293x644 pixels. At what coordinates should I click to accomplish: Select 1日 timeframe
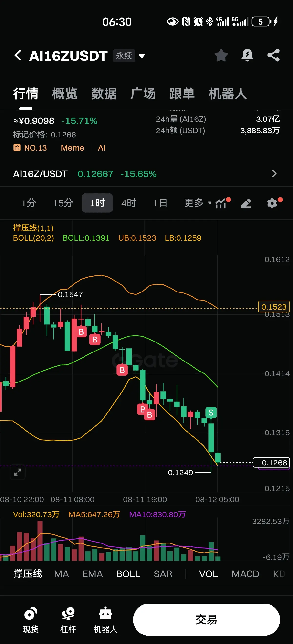(160, 203)
